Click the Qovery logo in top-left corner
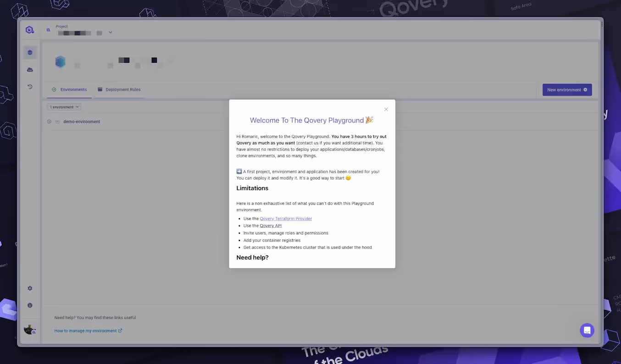This screenshot has height=364, width=621. click(30, 30)
